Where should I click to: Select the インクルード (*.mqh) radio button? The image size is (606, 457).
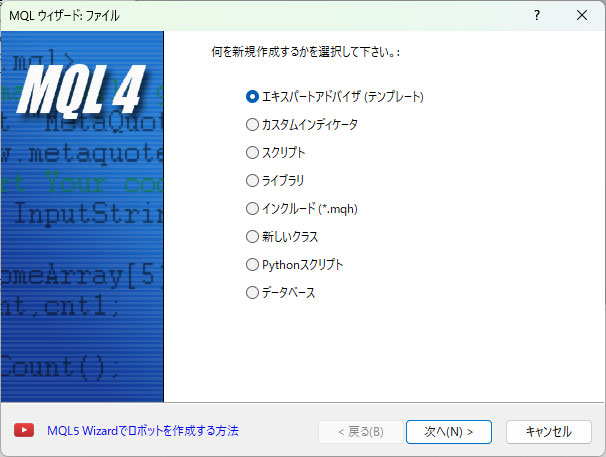coord(252,209)
